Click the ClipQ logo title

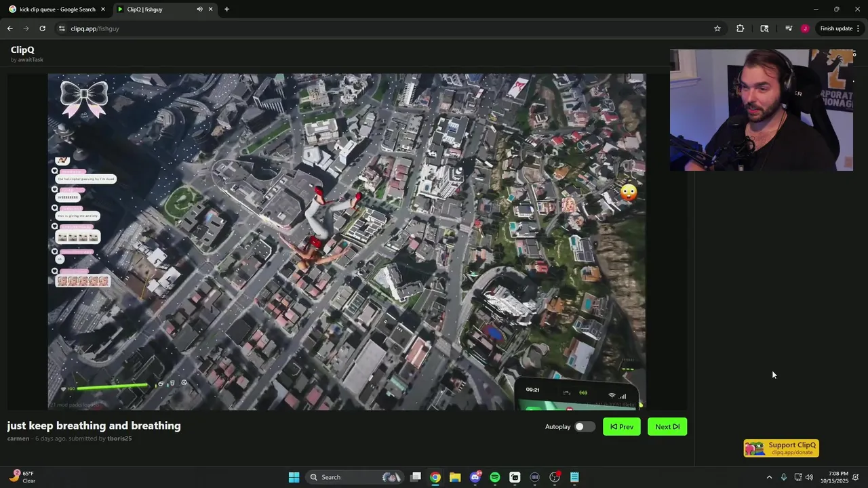(22, 49)
